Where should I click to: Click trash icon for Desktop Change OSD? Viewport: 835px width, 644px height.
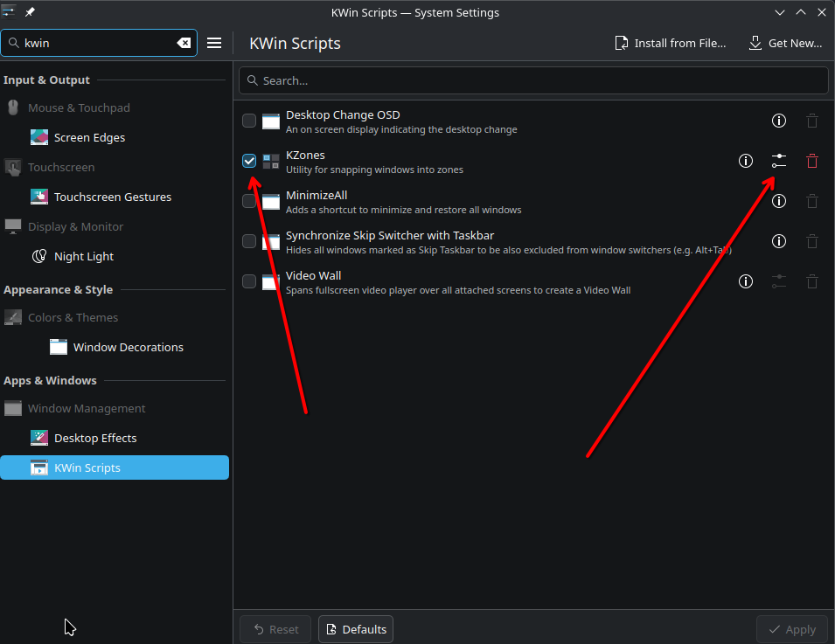(812, 121)
